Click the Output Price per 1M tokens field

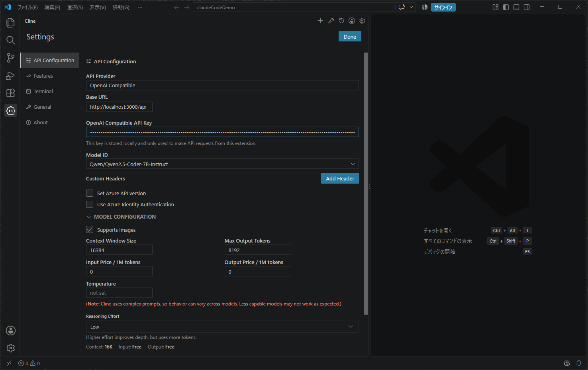click(x=258, y=272)
